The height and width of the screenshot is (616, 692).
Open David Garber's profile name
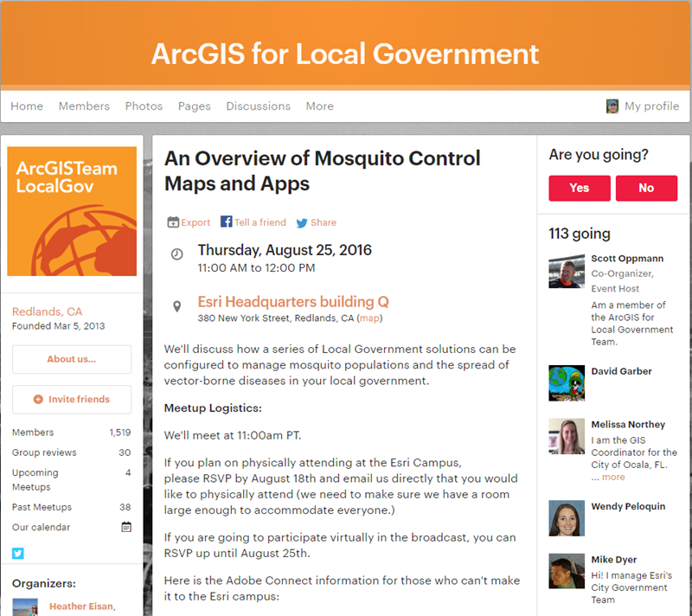click(x=621, y=371)
